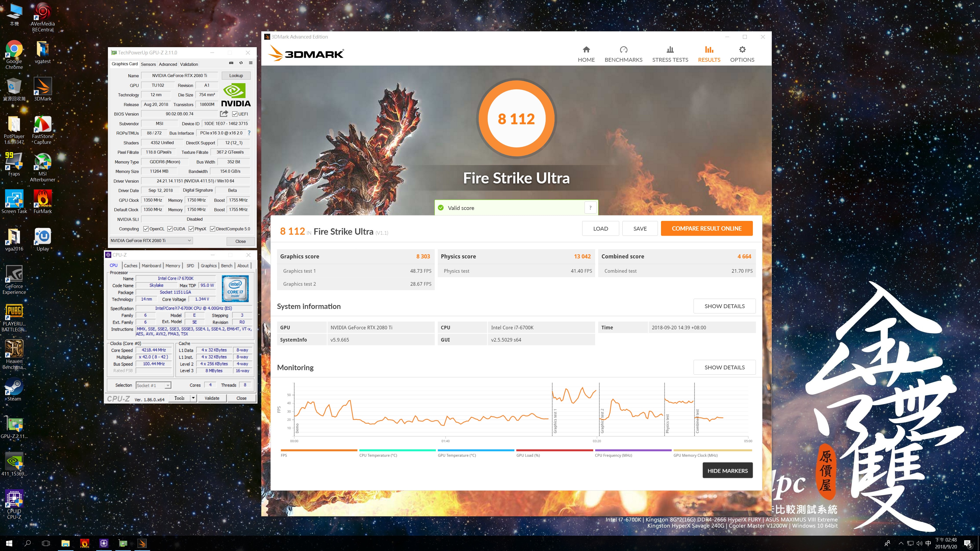
Task: Click the GPU Temperature legend color bar
Action: [476, 450]
